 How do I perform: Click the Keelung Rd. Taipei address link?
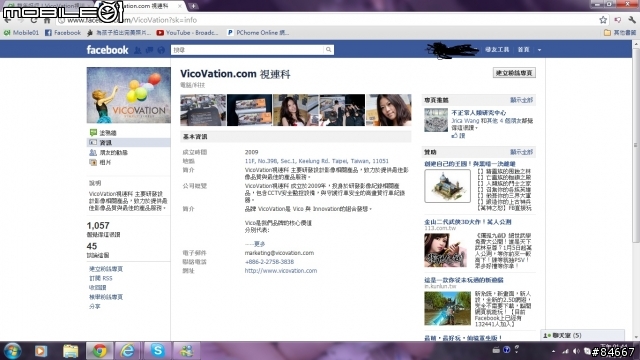317,161
